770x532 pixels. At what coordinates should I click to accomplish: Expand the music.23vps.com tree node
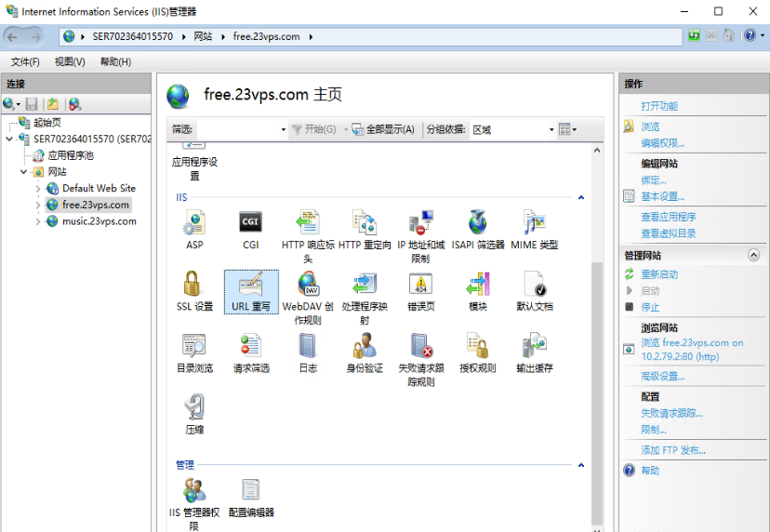pos(38,221)
